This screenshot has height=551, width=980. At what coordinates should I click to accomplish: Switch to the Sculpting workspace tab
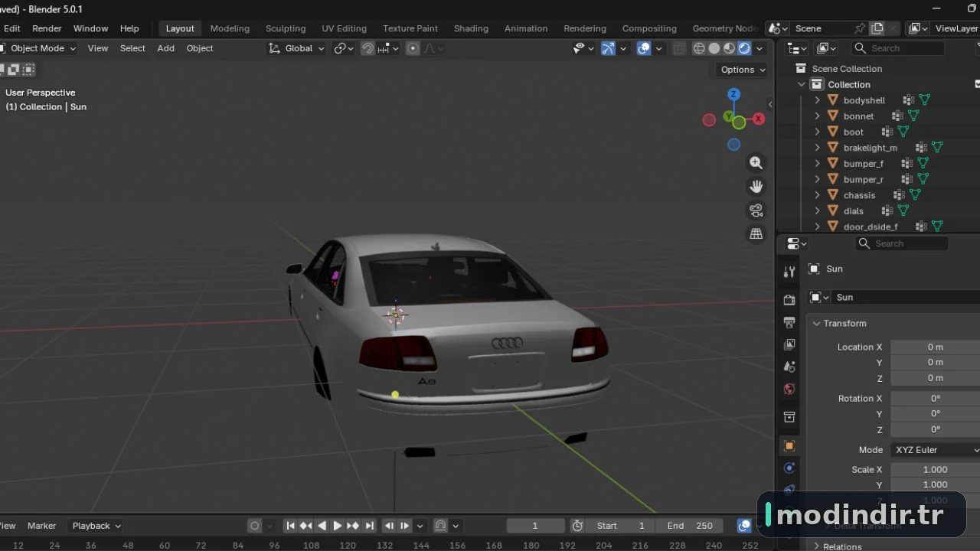click(x=286, y=28)
